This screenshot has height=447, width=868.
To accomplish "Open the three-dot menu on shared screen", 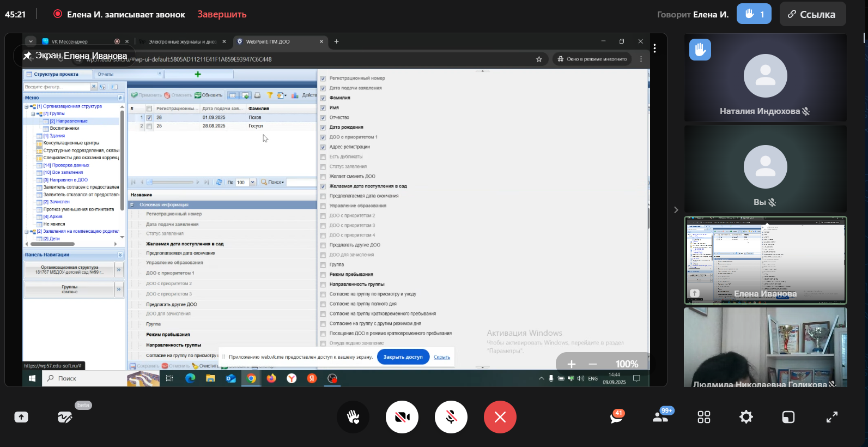I will [654, 49].
